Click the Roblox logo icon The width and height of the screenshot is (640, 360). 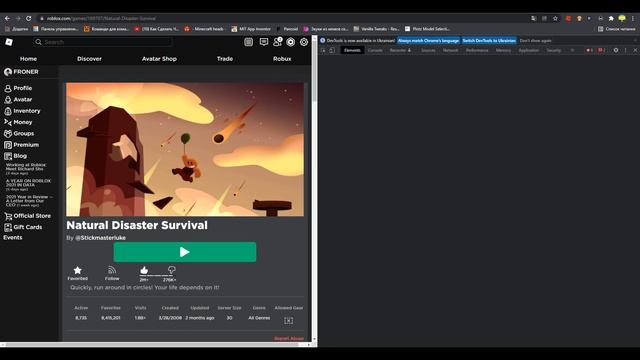(9, 42)
